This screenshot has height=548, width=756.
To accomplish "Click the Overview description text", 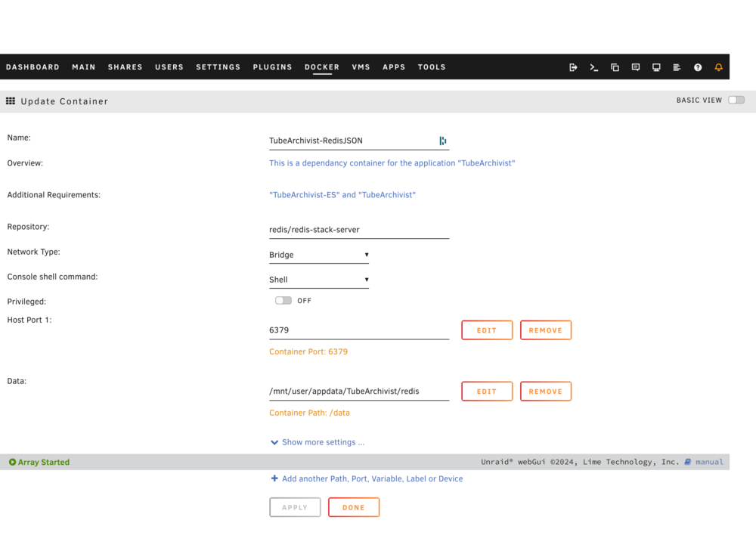I will (x=392, y=163).
